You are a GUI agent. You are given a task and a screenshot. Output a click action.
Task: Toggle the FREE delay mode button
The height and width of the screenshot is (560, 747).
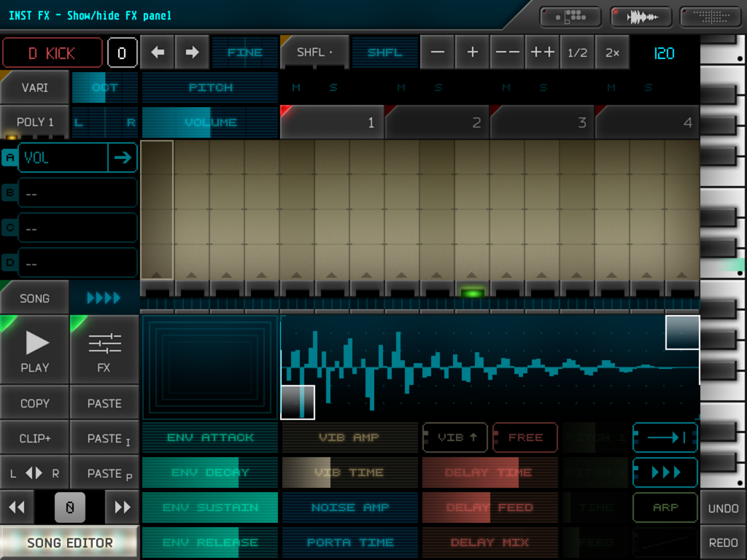point(525,437)
